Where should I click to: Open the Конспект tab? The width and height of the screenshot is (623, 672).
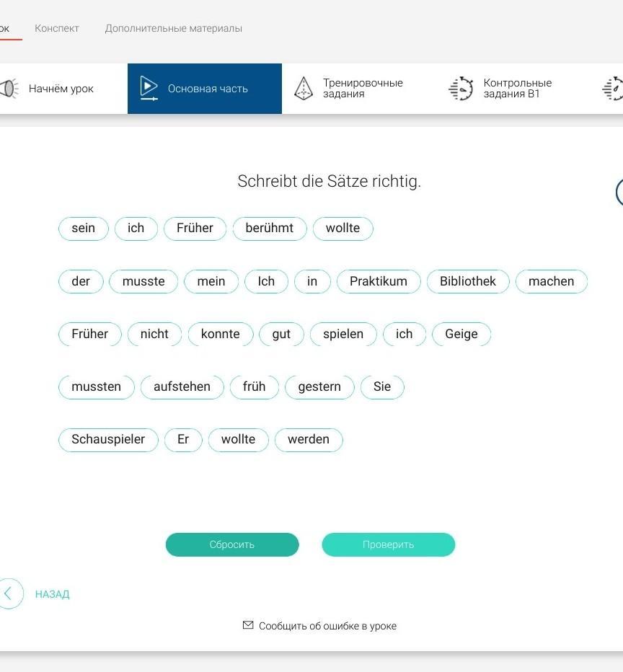[x=56, y=28]
